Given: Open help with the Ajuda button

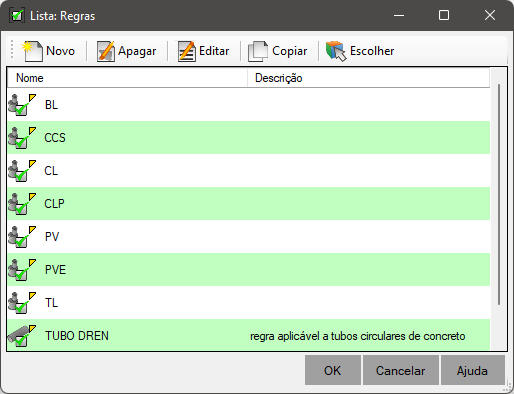Looking at the screenshot, I should (x=472, y=370).
